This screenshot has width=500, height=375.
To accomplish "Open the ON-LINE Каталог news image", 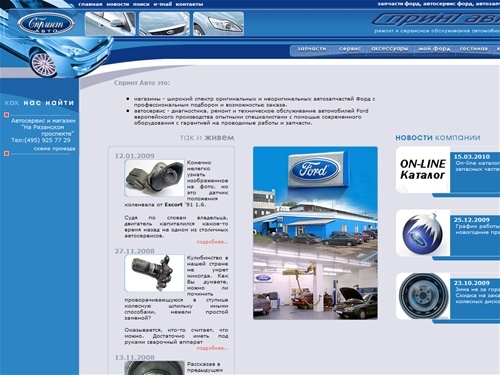I will pos(423,170).
